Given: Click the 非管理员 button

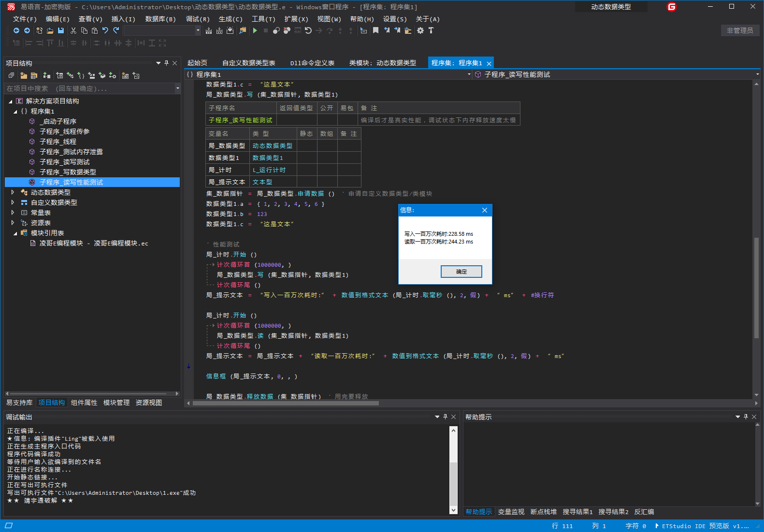Looking at the screenshot, I should 740,30.
